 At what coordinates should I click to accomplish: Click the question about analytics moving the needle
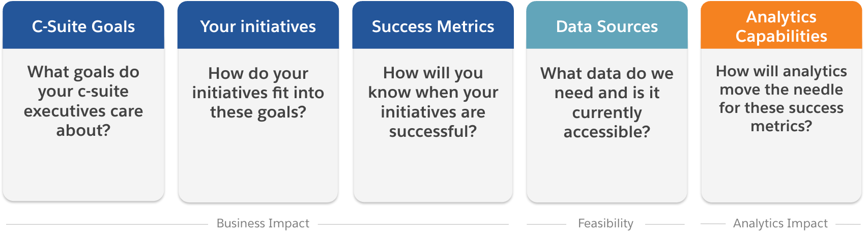click(781, 98)
